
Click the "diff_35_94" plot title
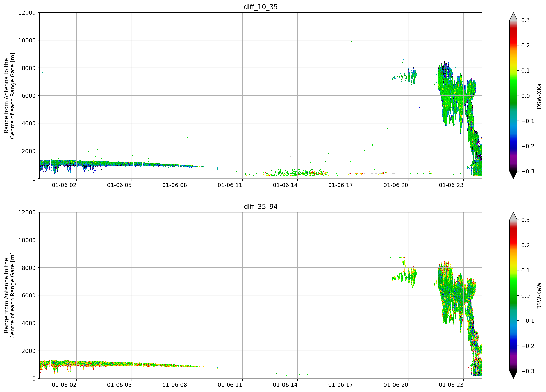tap(260, 207)
